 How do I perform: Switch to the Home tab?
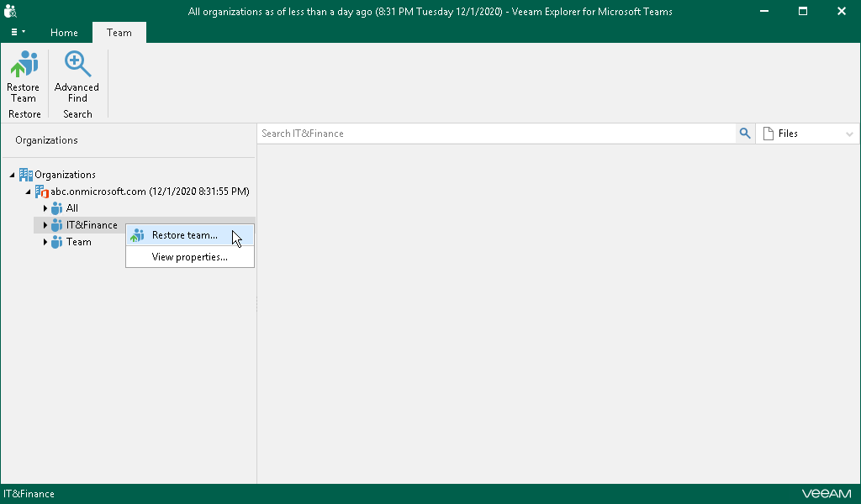tap(64, 32)
